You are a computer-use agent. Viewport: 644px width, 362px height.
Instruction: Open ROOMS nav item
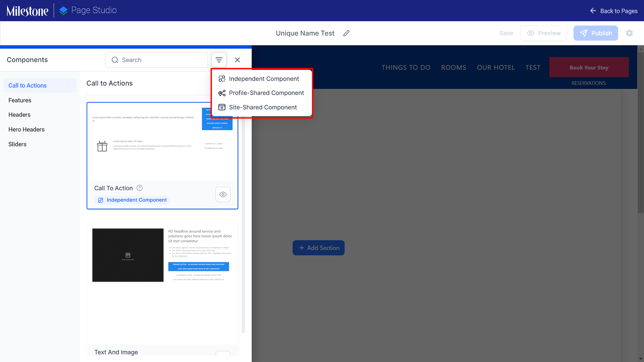coord(453,67)
